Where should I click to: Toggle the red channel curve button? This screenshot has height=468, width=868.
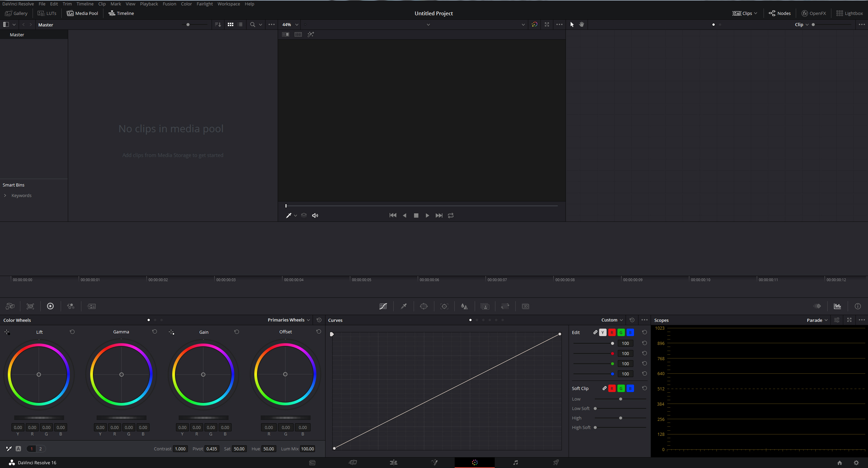click(612, 332)
